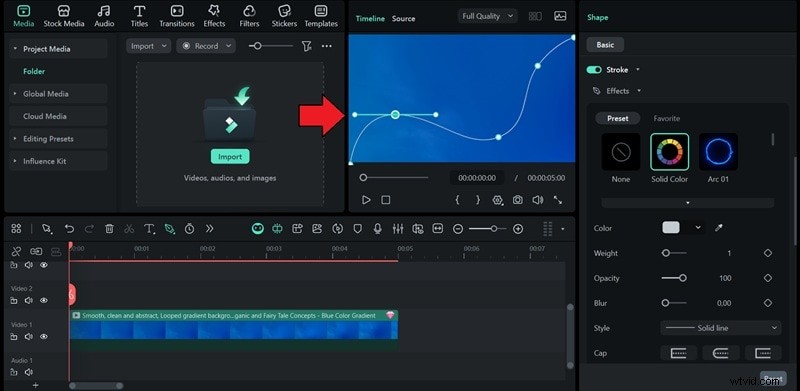Select the Basic tab
Viewport: 800px width, 391px height.
(x=605, y=45)
